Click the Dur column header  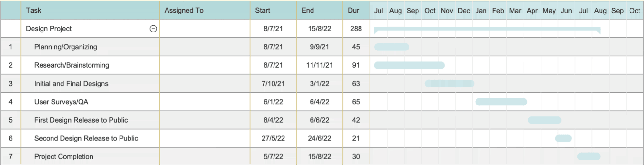[x=353, y=10]
